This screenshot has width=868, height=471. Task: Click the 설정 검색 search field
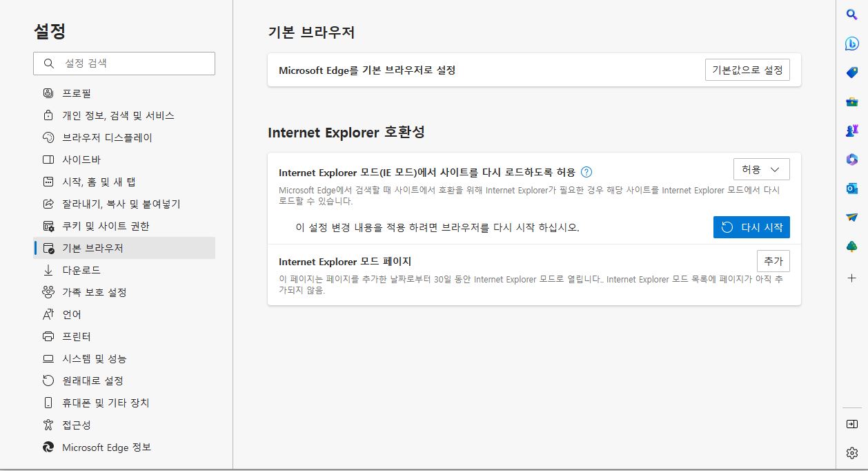(124, 64)
